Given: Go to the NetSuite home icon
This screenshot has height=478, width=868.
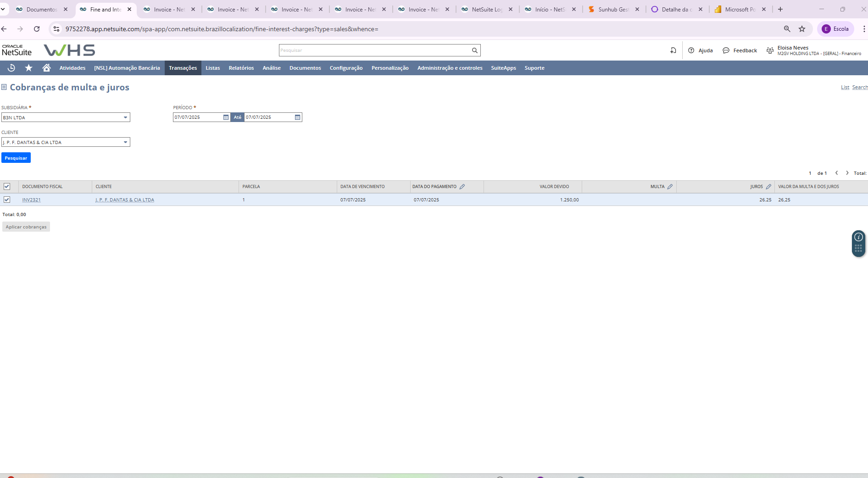Looking at the screenshot, I should (46, 68).
